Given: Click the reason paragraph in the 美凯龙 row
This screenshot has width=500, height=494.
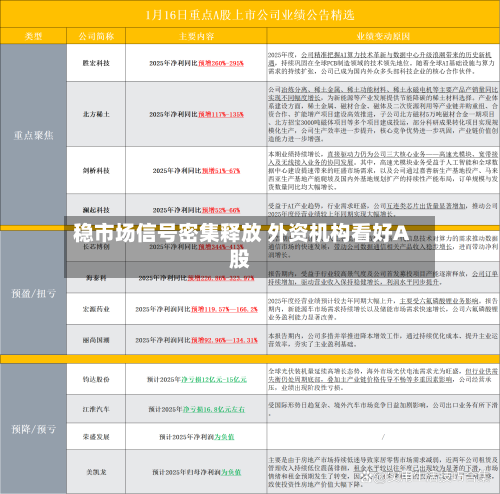Looking at the screenshot, I should coord(383,472).
